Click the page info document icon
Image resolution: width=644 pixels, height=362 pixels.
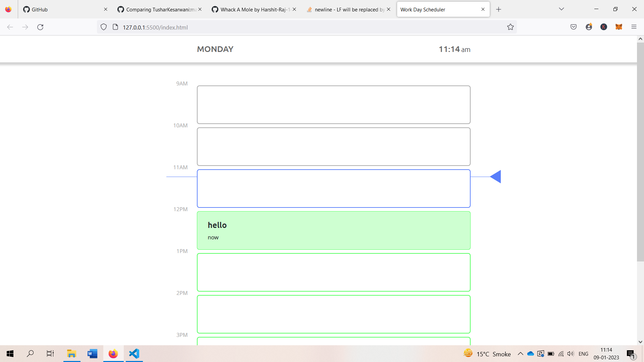click(115, 27)
